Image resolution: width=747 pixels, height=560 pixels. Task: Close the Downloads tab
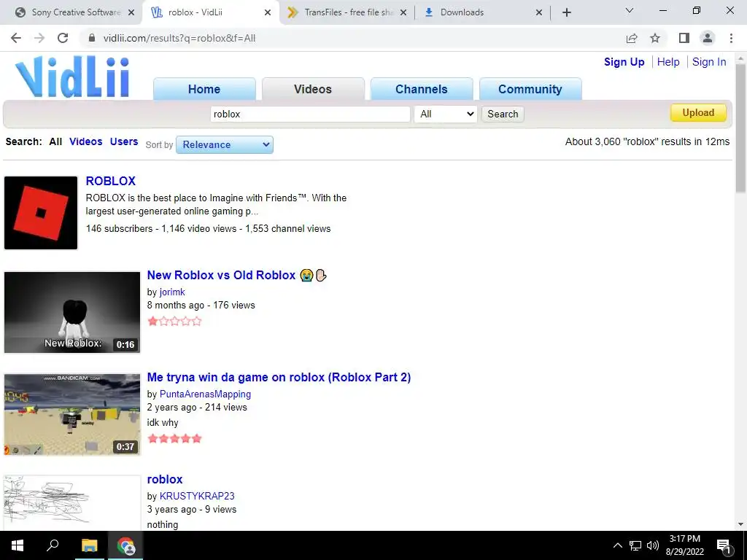point(539,12)
